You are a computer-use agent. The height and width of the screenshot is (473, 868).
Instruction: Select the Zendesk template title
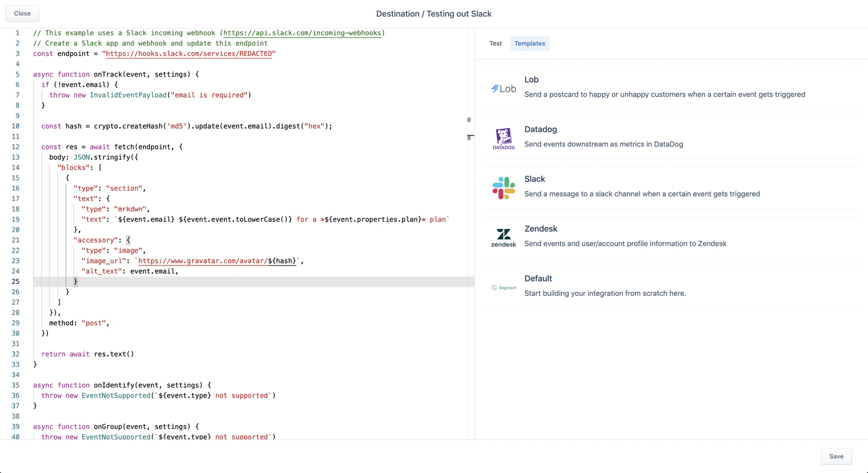click(x=541, y=229)
